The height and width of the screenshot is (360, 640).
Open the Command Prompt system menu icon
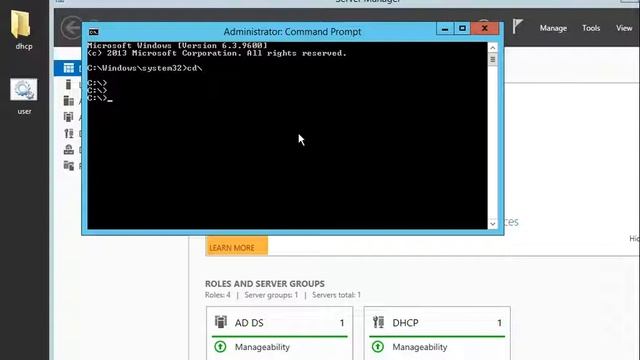[x=93, y=32]
